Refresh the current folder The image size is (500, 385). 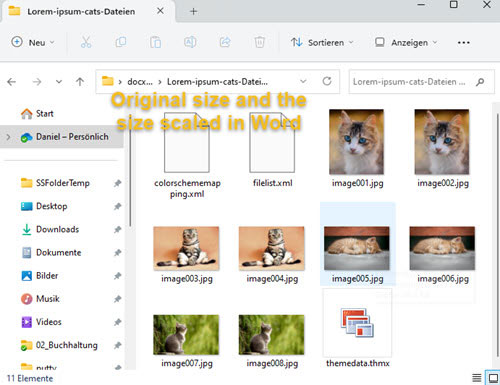click(x=327, y=81)
